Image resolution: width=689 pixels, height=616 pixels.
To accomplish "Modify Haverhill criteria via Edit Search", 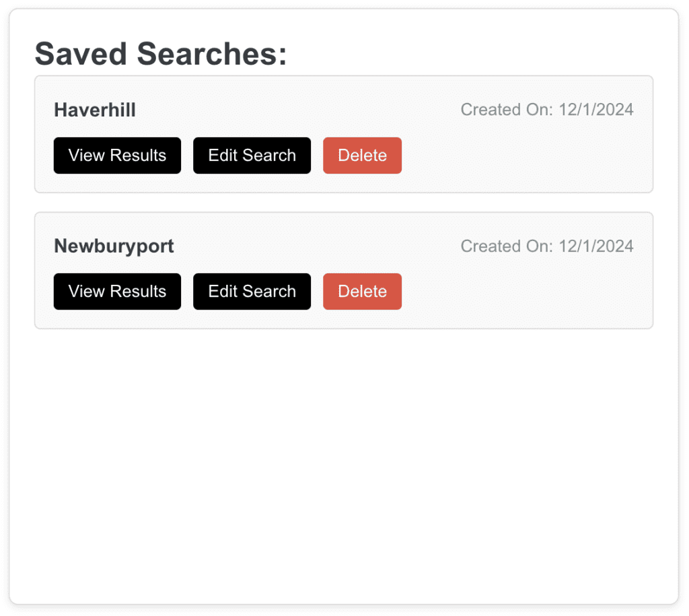I will point(252,156).
